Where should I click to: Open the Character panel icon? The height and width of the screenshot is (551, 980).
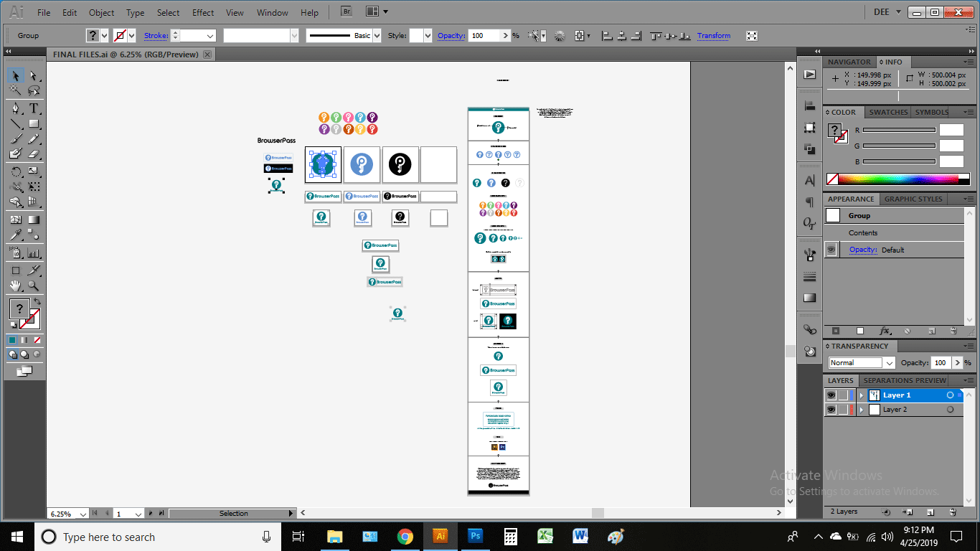810,180
